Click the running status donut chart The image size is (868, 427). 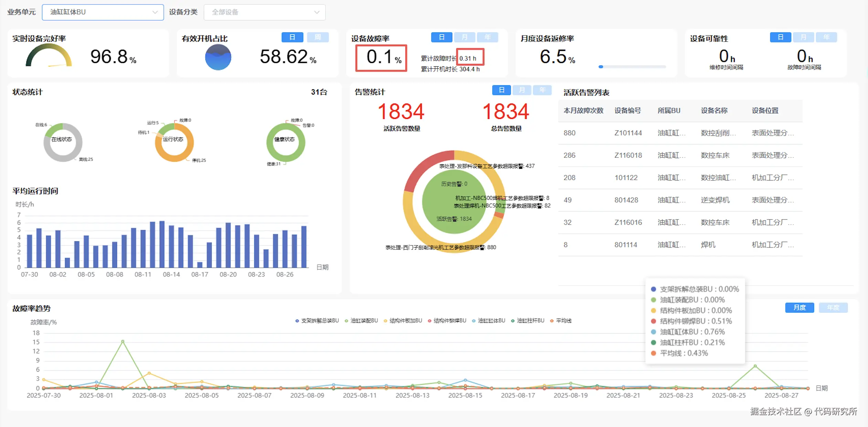tap(174, 142)
